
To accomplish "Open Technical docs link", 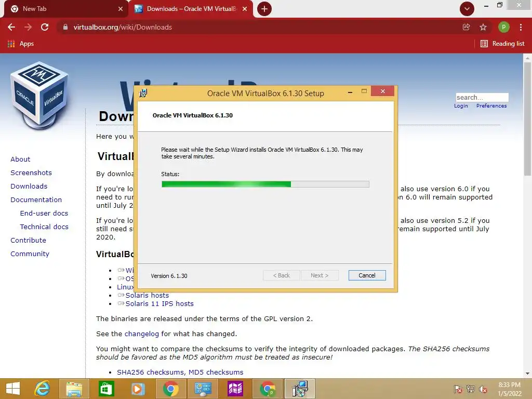I will pyautogui.click(x=44, y=227).
